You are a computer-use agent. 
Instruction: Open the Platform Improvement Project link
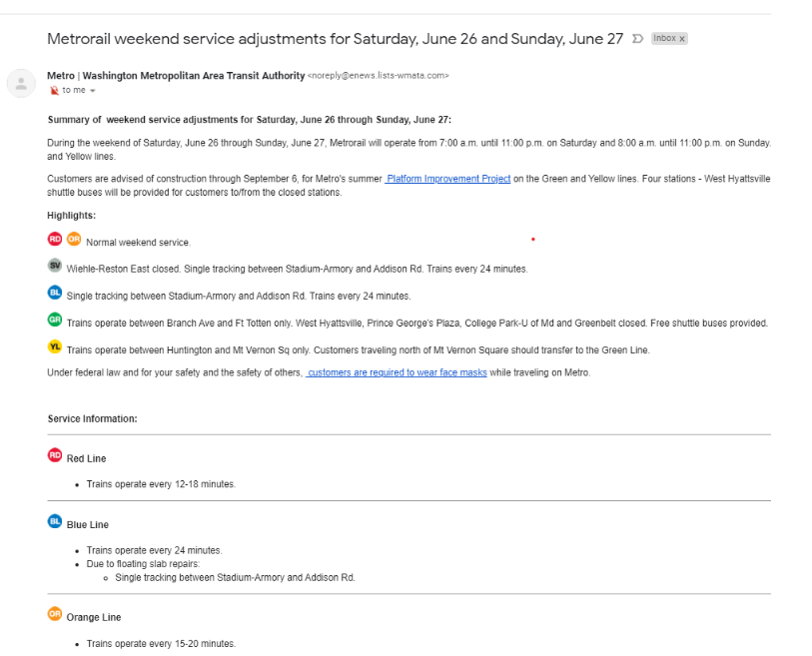pos(448,179)
